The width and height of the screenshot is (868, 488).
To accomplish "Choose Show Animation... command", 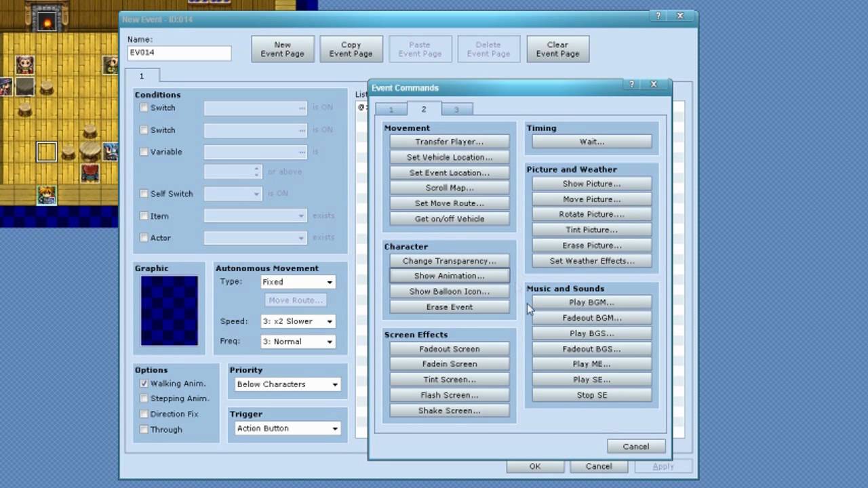I will [x=450, y=276].
